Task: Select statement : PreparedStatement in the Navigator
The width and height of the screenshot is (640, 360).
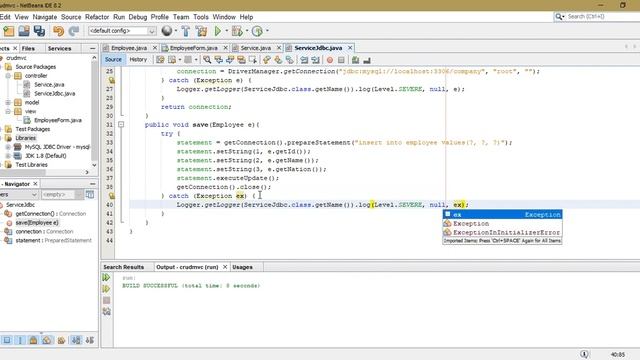Action: [x=53, y=241]
